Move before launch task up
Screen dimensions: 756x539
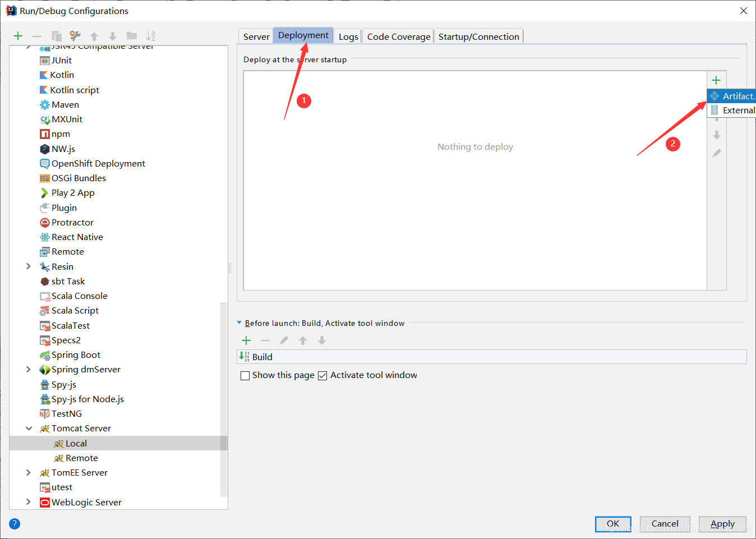pyautogui.click(x=303, y=340)
